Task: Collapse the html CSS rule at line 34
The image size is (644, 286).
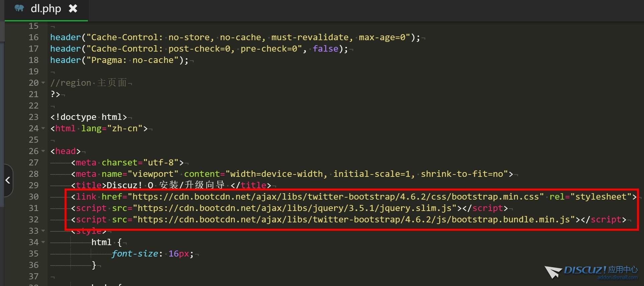Action: [43, 242]
